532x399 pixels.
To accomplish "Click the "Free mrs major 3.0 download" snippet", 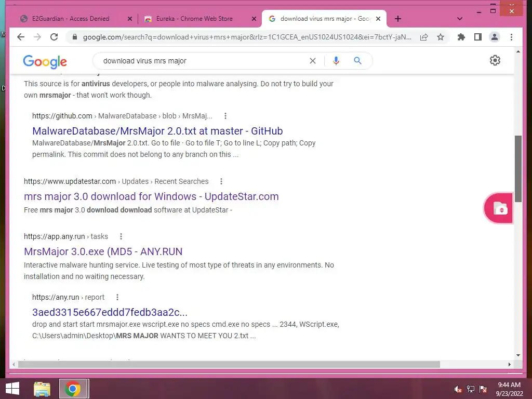I will pyautogui.click(x=128, y=210).
